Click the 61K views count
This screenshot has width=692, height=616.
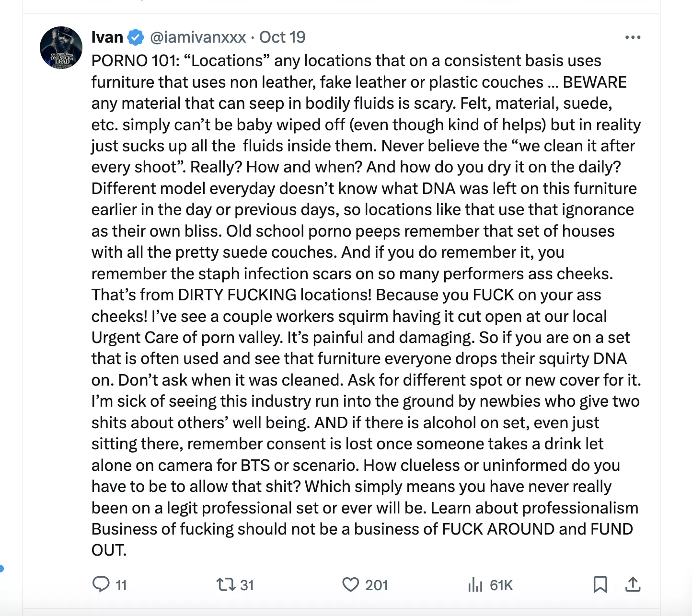[x=501, y=585]
